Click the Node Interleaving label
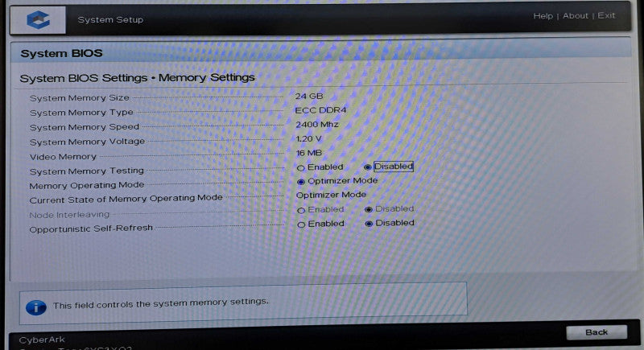 click(x=69, y=215)
